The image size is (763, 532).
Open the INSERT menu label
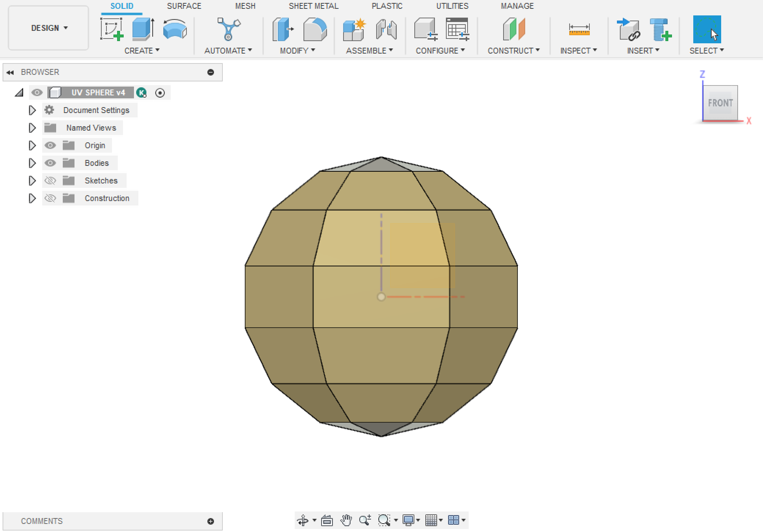[643, 51]
